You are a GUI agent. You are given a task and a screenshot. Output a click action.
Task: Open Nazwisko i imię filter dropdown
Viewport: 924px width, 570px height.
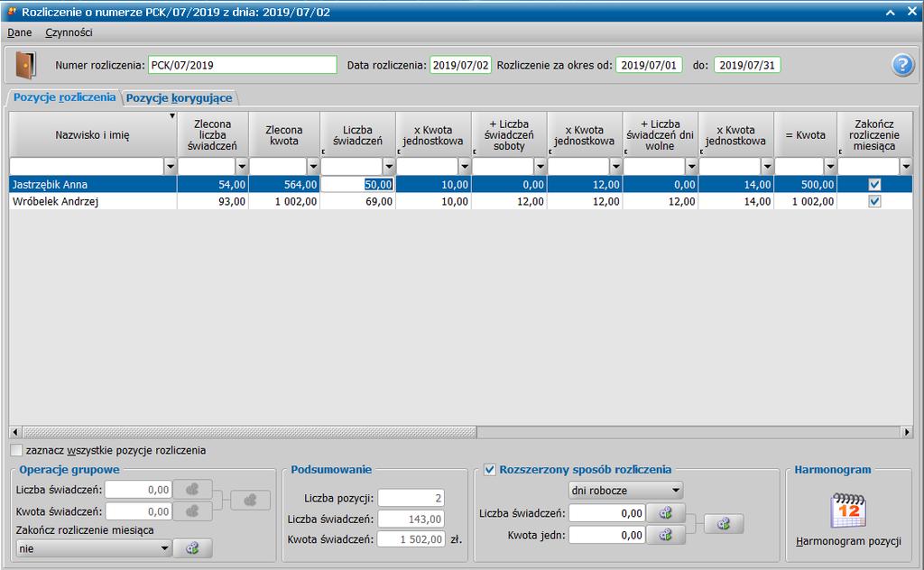coord(171,167)
